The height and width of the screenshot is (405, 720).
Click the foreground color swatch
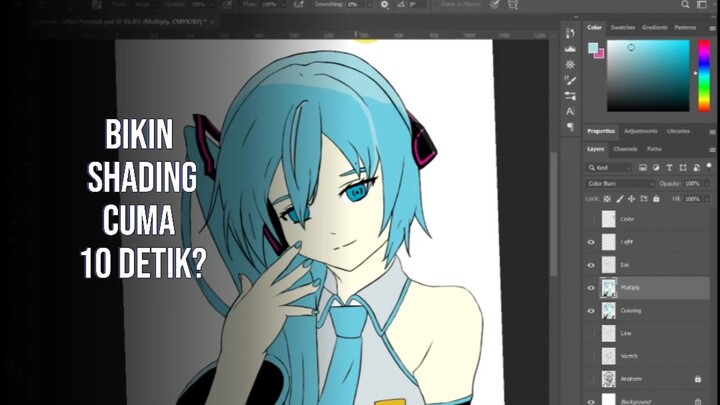click(592, 47)
